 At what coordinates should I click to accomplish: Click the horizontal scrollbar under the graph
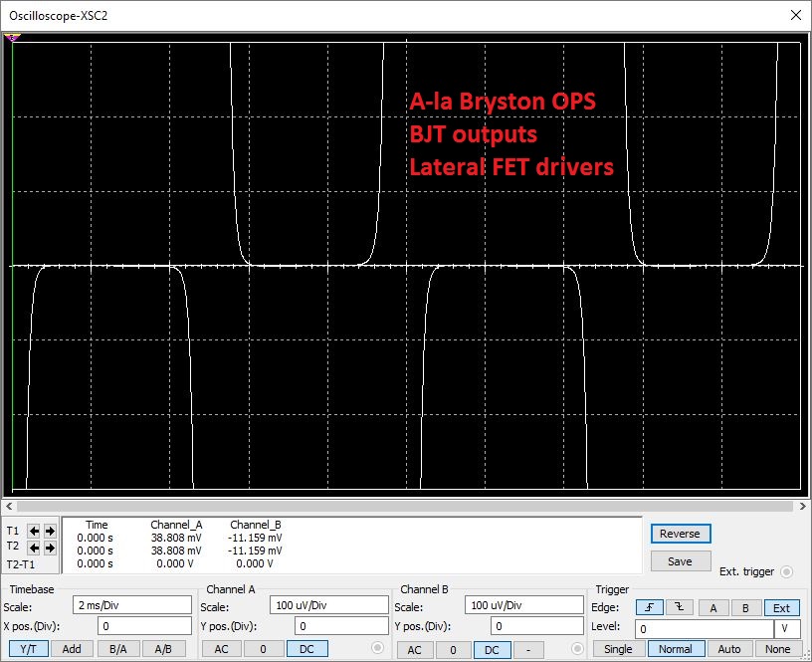[x=405, y=506]
